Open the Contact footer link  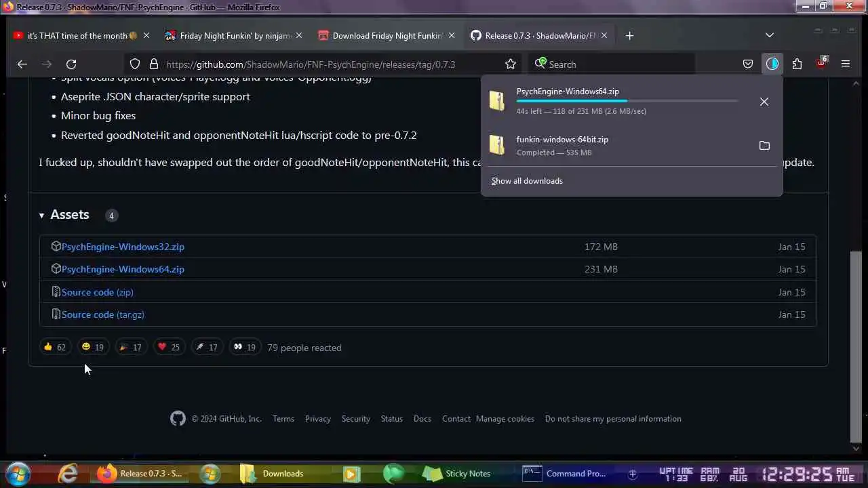tap(456, 419)
